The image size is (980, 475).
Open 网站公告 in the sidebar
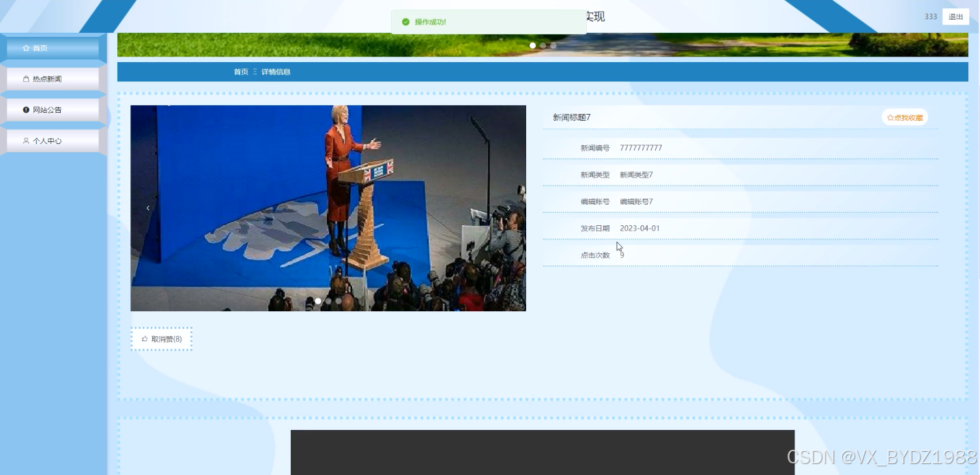[53, 110]
